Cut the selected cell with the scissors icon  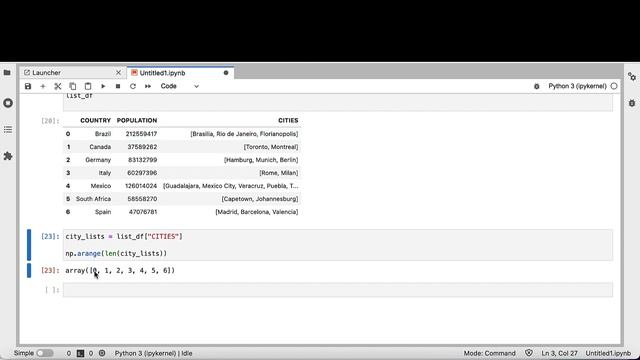[x=58, y=86]
